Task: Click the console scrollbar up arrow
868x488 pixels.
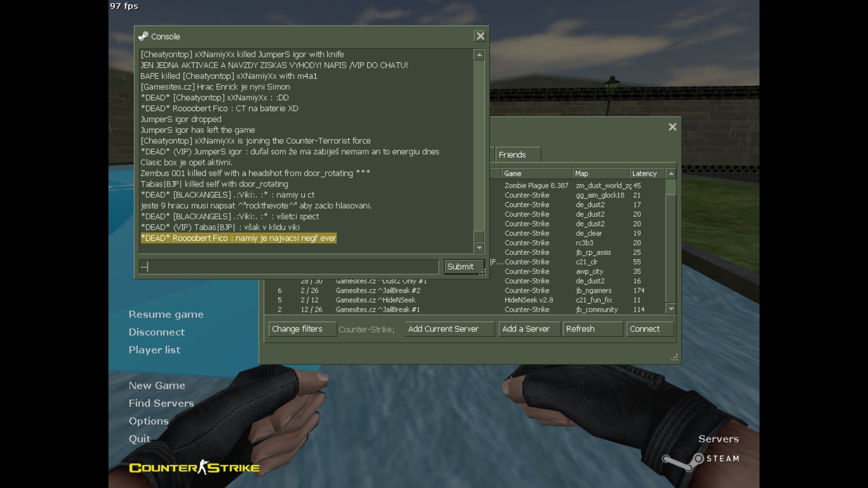Action: 478,55
